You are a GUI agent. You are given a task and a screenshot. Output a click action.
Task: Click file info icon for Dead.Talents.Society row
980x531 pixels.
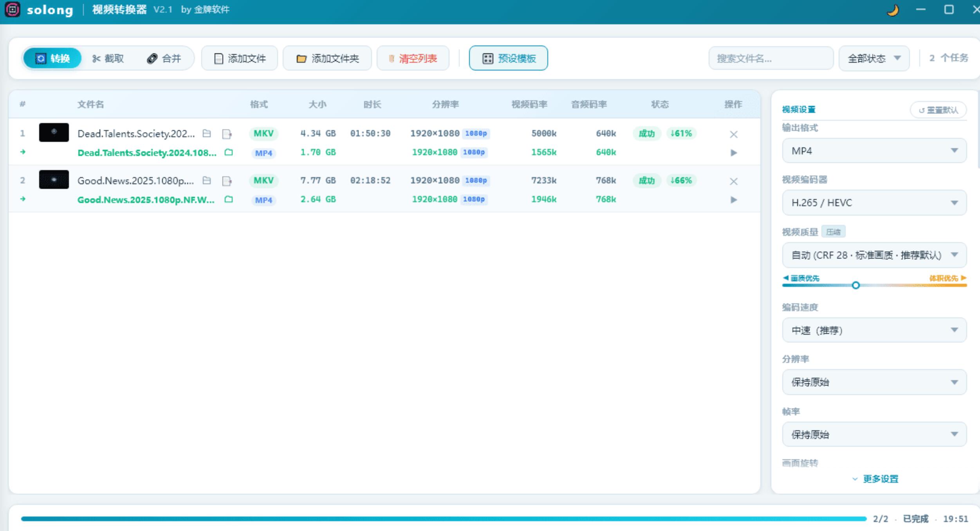pyautogui.click(x=227, y=134)
